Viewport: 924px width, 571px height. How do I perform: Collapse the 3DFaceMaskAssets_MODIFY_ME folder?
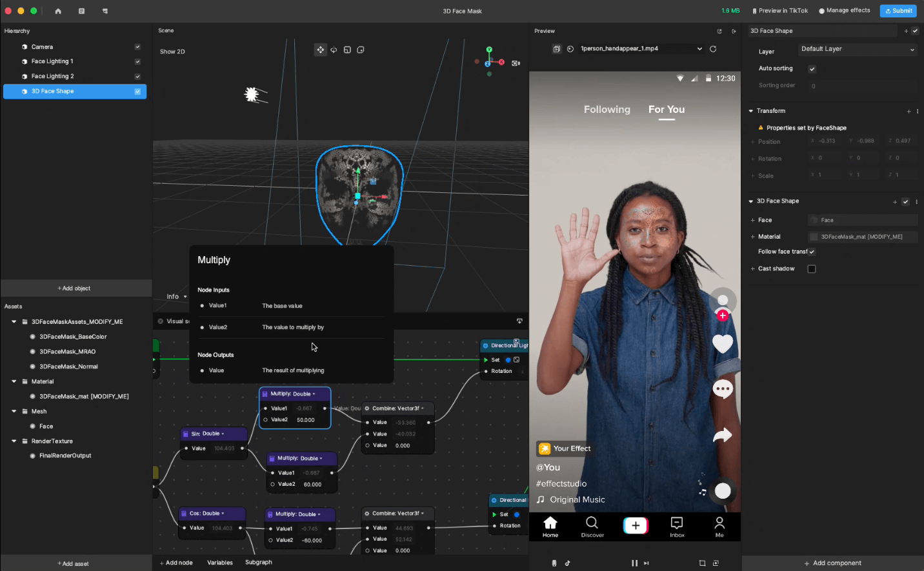pos(14,322)
